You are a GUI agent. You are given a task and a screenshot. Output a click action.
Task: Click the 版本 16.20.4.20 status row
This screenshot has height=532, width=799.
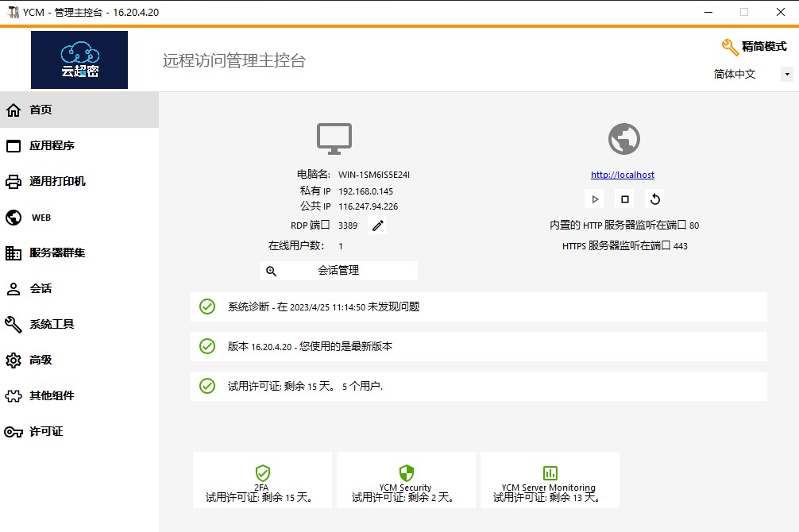478,346
